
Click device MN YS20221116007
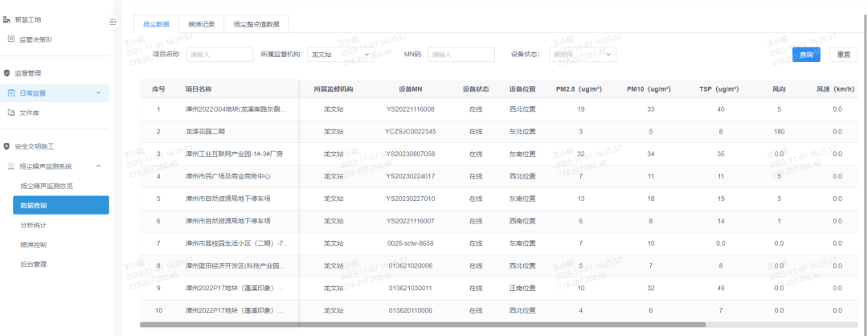coord(410,221)
